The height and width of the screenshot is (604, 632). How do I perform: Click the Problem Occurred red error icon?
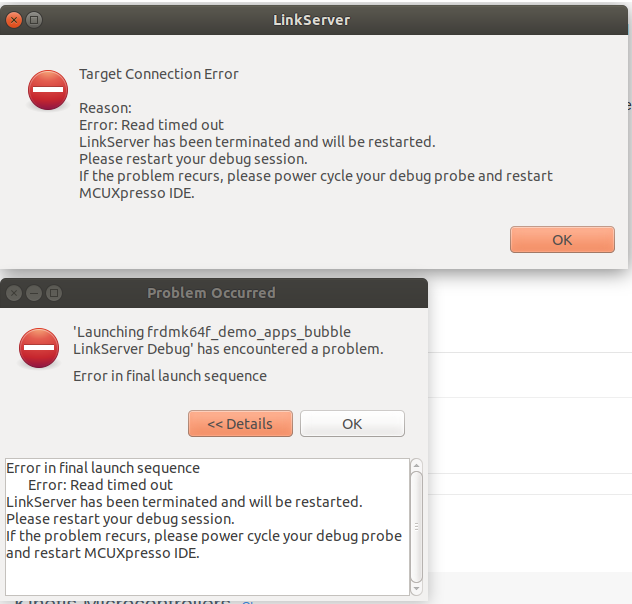(x=39, y=348)
